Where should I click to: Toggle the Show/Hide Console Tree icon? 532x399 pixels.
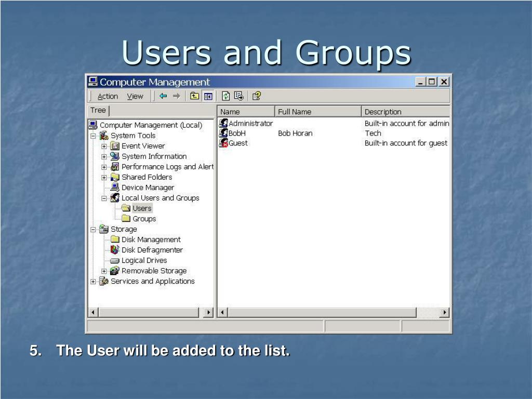pyautogui.click(x=208, y=96)
